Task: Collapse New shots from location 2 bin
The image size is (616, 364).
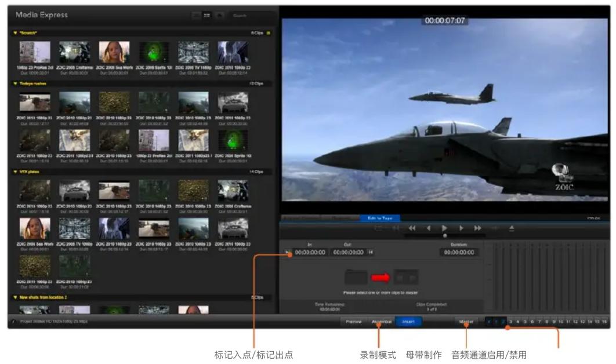Action: click(x=15, y=298)
